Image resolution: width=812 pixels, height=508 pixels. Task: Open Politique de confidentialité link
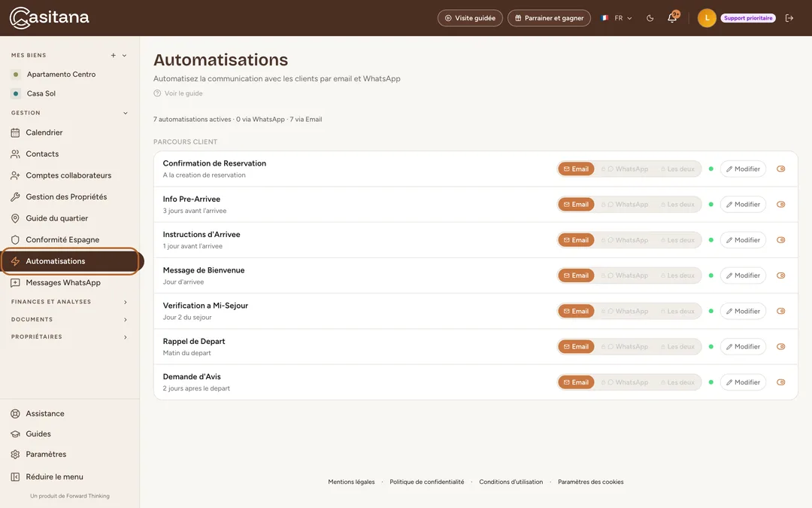tap(427, 482)
